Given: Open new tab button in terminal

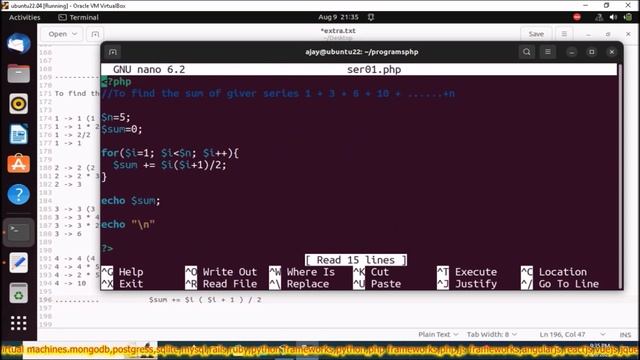Looking at the screenshot, I should (x=113, y=52).
